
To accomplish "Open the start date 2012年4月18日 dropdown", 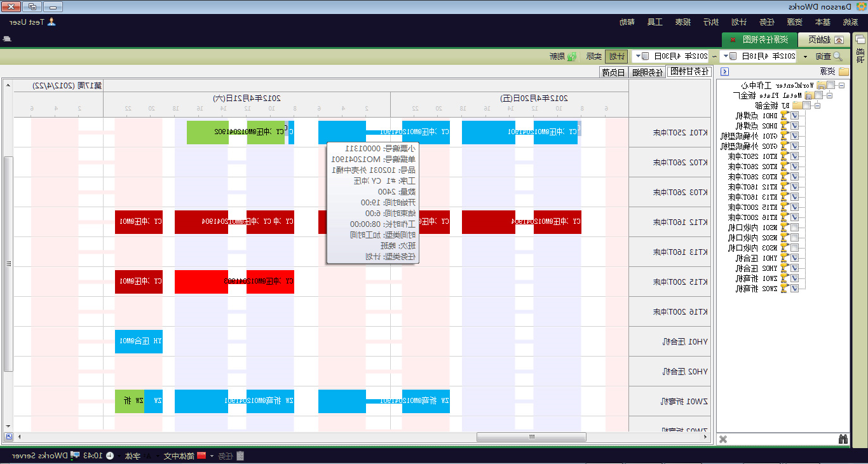I will click(733, 57).
